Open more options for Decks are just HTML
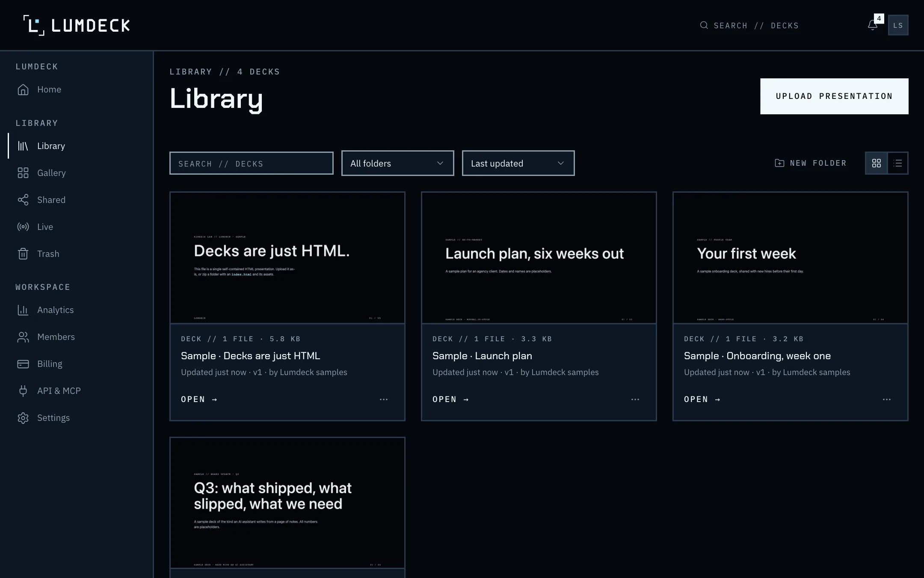This screenshot has width=924, height=578. point(384,399)
